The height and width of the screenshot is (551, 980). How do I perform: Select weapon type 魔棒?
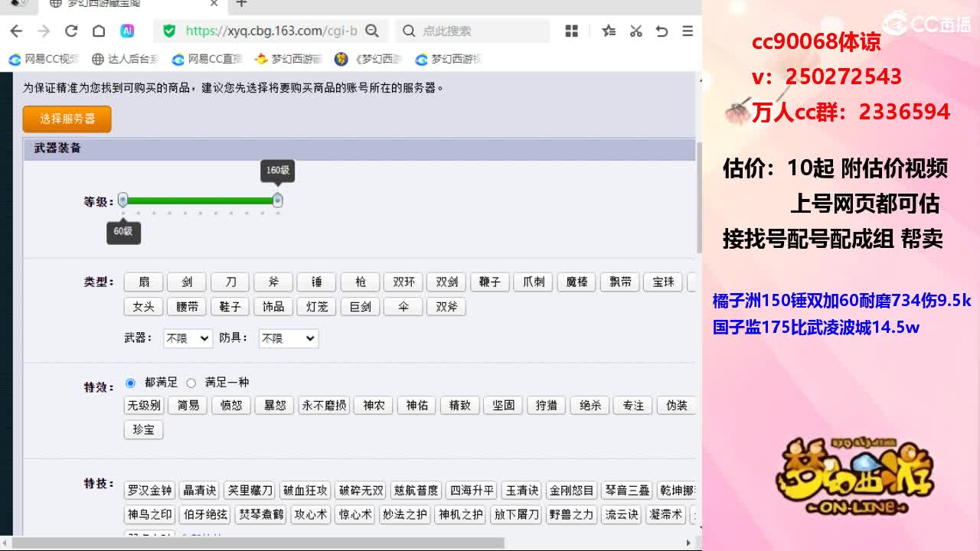tap(577, 282)
